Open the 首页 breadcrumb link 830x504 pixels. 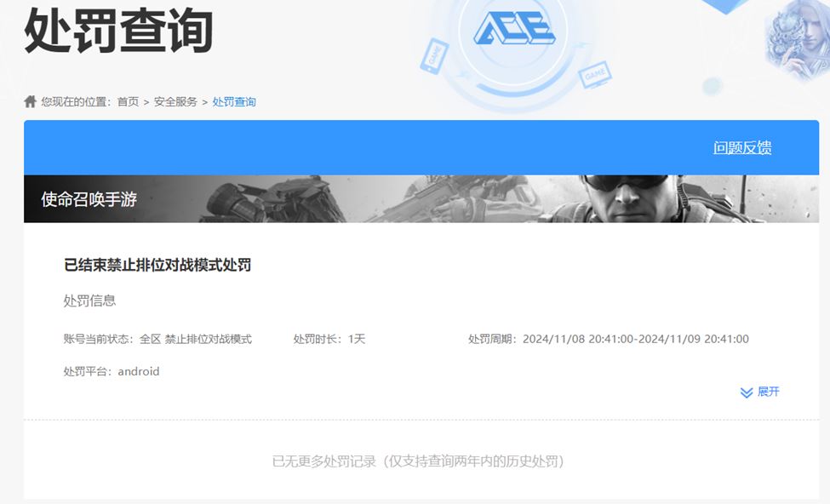coord(128,101)
